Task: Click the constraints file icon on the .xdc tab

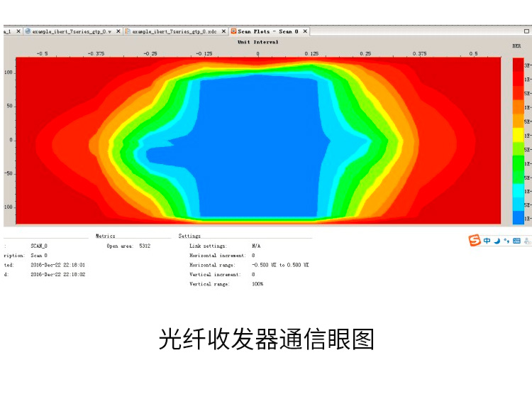Action: [x=128, y=31]
